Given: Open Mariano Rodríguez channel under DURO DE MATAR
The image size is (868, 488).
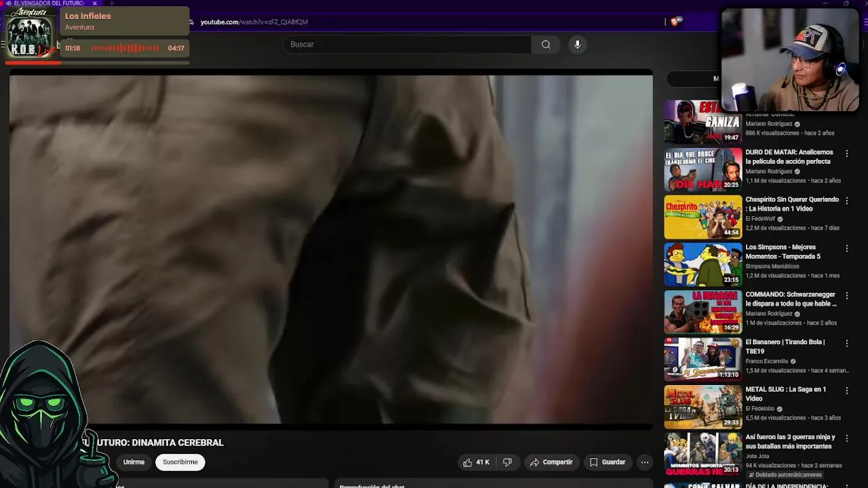Looking at the screenshot, I should coord(769,171).
